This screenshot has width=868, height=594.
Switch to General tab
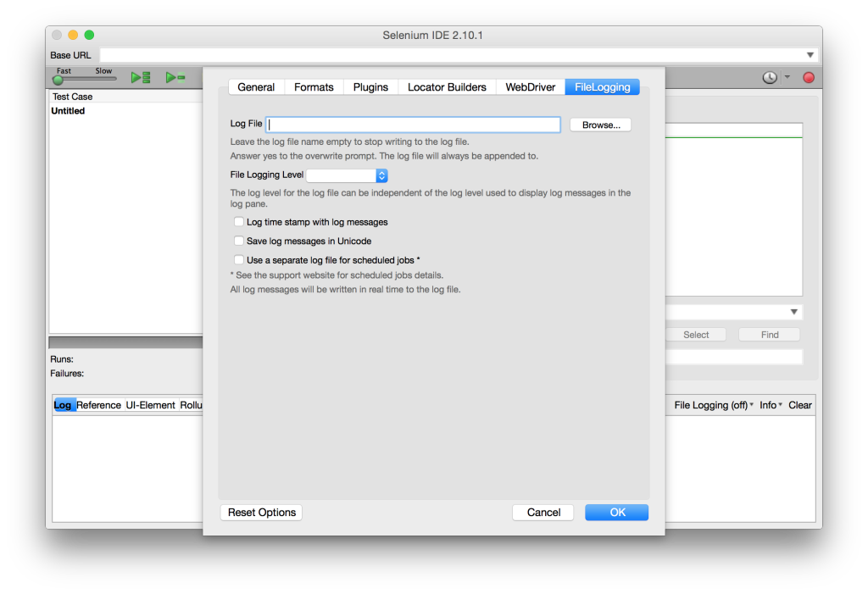coord(256,87)
